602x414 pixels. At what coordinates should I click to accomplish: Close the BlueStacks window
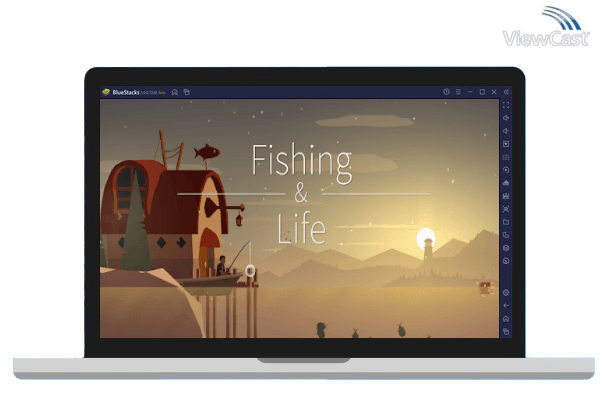click(494, 92)
